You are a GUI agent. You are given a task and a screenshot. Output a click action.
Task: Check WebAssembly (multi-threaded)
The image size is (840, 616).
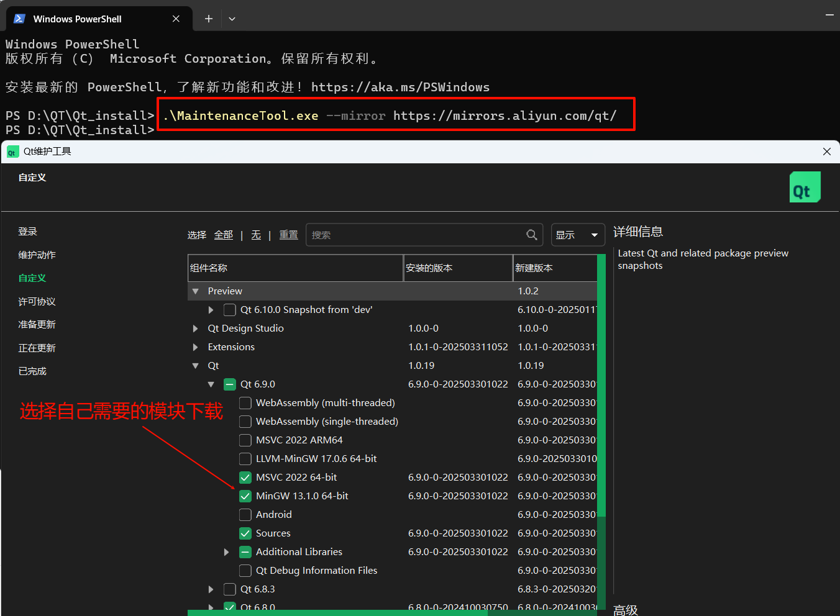tap(245, 403)
